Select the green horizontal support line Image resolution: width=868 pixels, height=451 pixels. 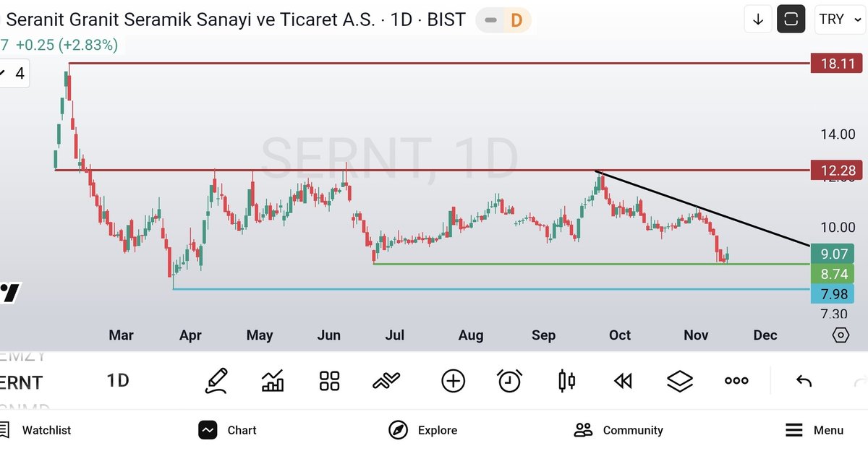point(590,264)
